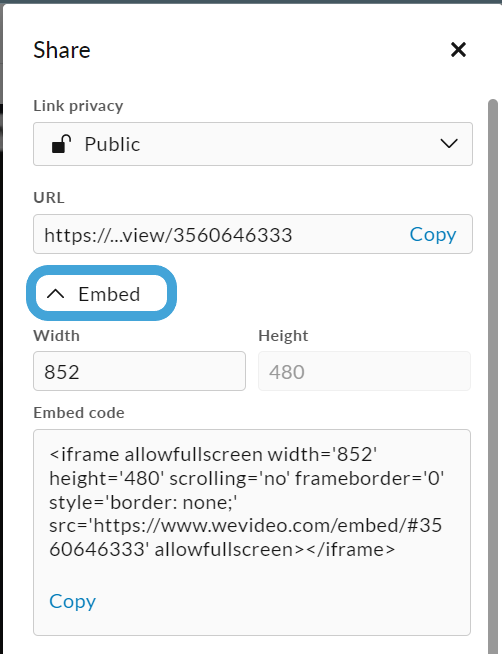Click the Share dialog heading
This screenshot has width=502, height=654.
tap(62, 50)
